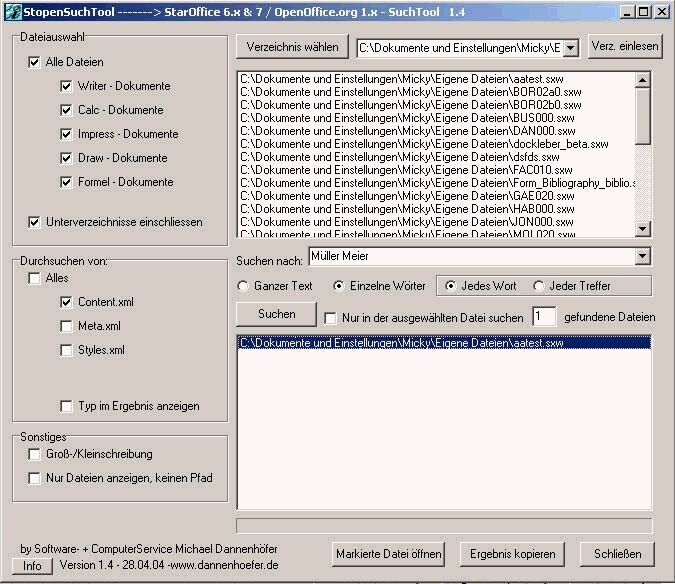675x584 pixels.
Task: Click the search progress bar
Action: 444,525
